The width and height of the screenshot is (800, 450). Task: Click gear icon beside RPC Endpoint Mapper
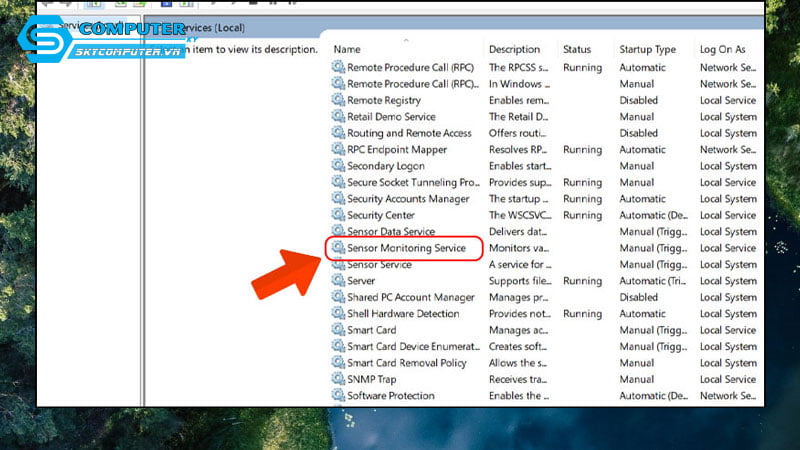[x=338, y=149]
